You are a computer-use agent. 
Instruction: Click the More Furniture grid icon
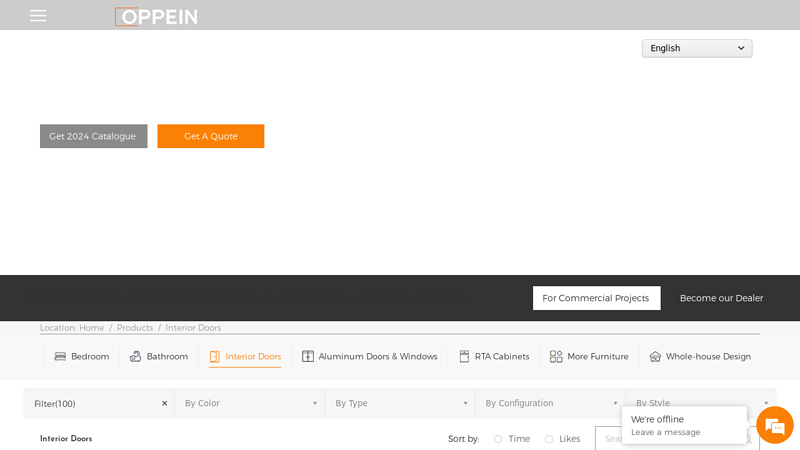pyautogui.click(x=556, y=356)
